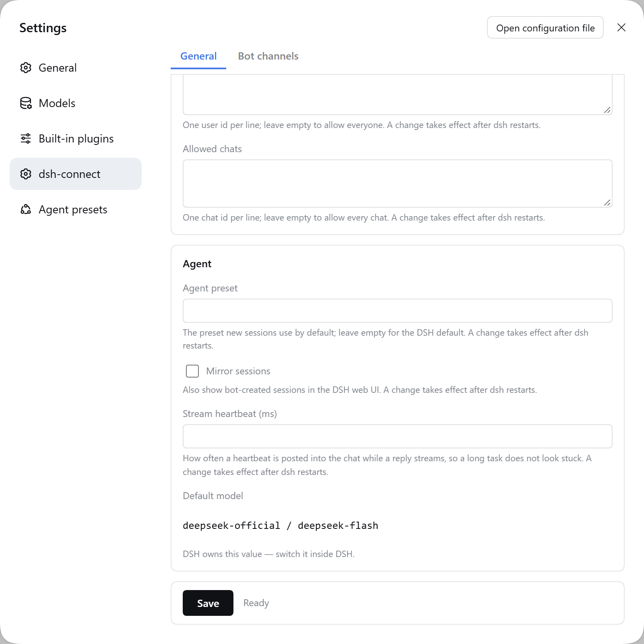
Task: Click the Models database icon
Action: 26,103
